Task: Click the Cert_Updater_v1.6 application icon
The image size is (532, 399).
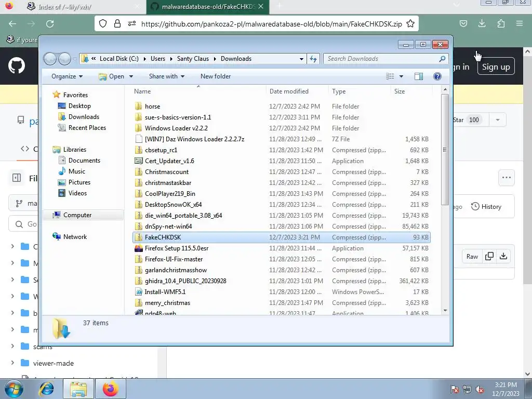Action: tap(138, 161)
